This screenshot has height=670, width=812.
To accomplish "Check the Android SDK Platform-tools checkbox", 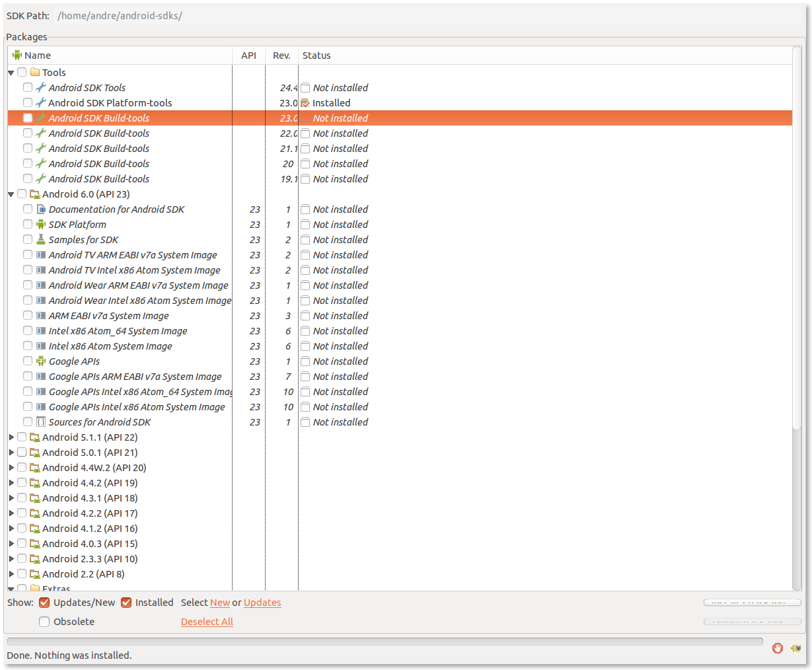I will [28, 102].
